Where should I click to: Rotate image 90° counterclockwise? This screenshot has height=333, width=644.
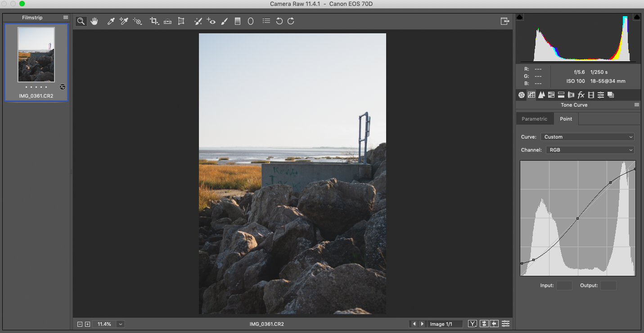point(279,21)
